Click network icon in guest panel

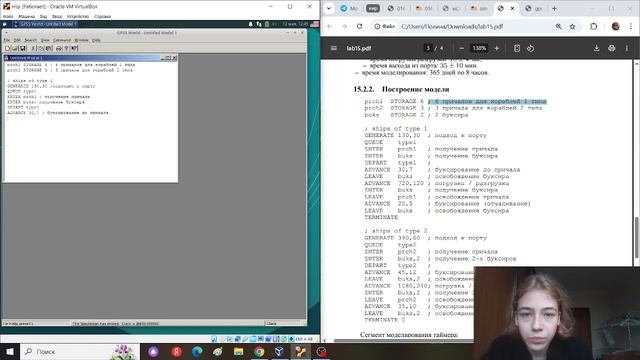[259, 24]
